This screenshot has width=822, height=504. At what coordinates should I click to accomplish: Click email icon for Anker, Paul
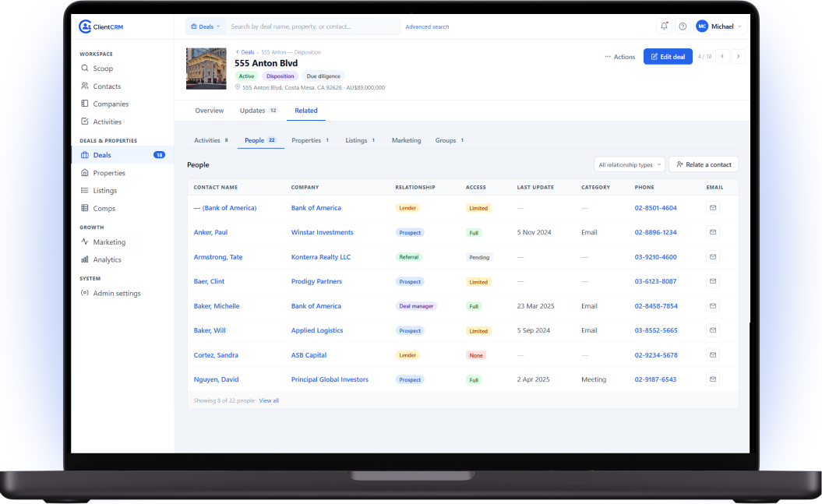coord(712,232)
